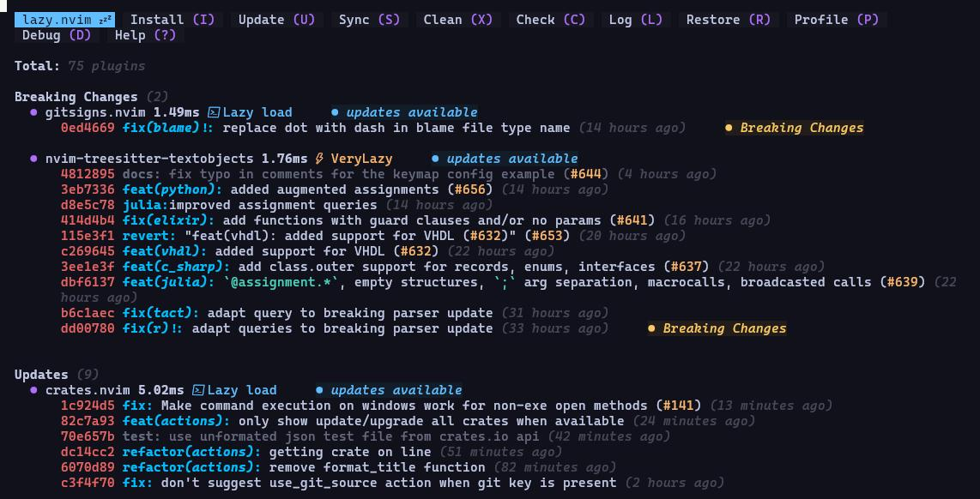Click the revert: commit type label
The image size is (980, 499).
149,236
